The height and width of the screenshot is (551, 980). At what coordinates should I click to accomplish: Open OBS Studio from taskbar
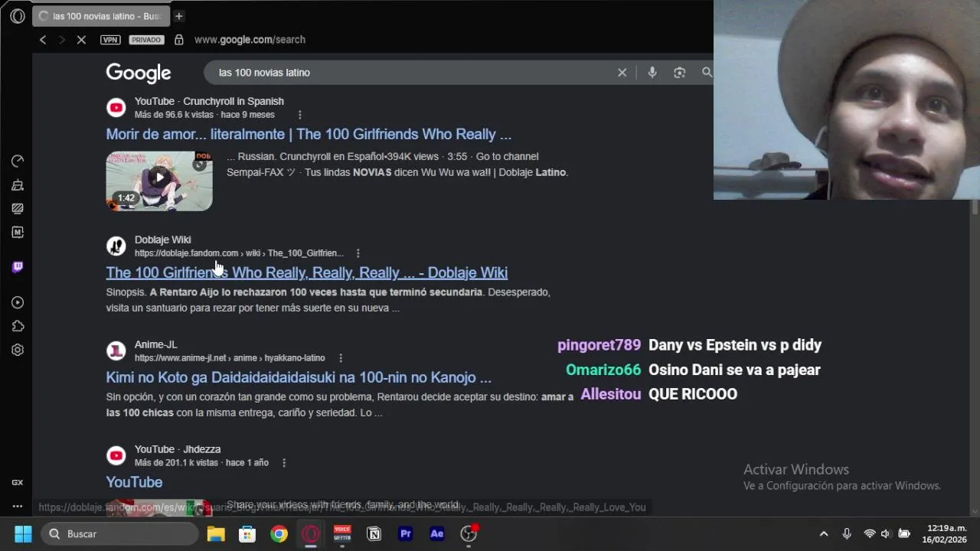click(469, 534)
